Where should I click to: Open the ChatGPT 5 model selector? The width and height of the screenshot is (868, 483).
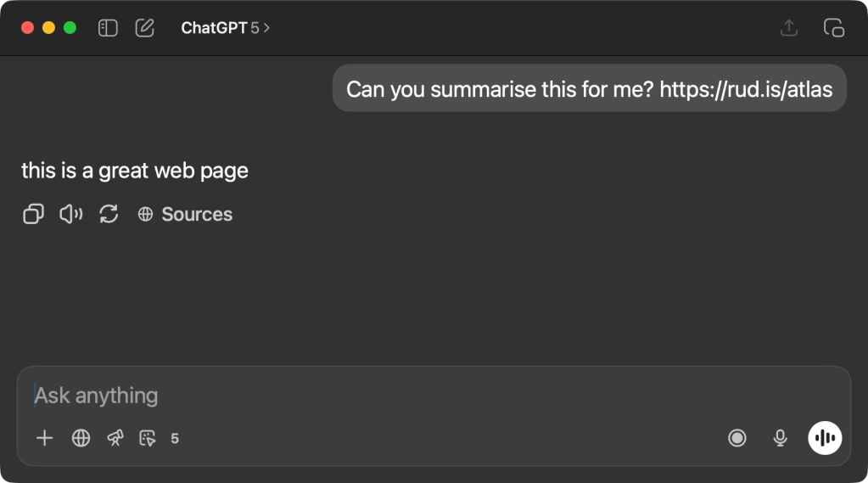click(x=225, y=28)
